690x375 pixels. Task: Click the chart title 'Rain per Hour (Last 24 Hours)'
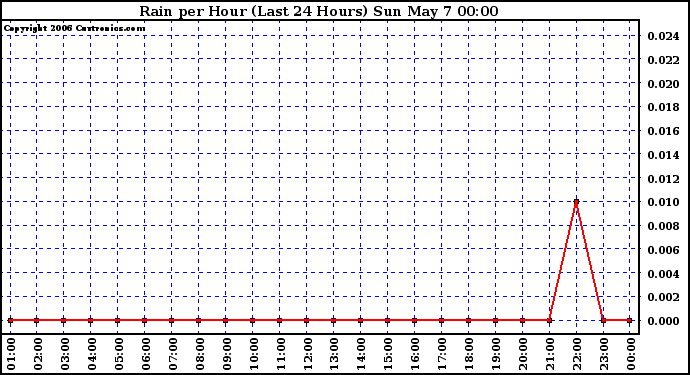(253, 11)
